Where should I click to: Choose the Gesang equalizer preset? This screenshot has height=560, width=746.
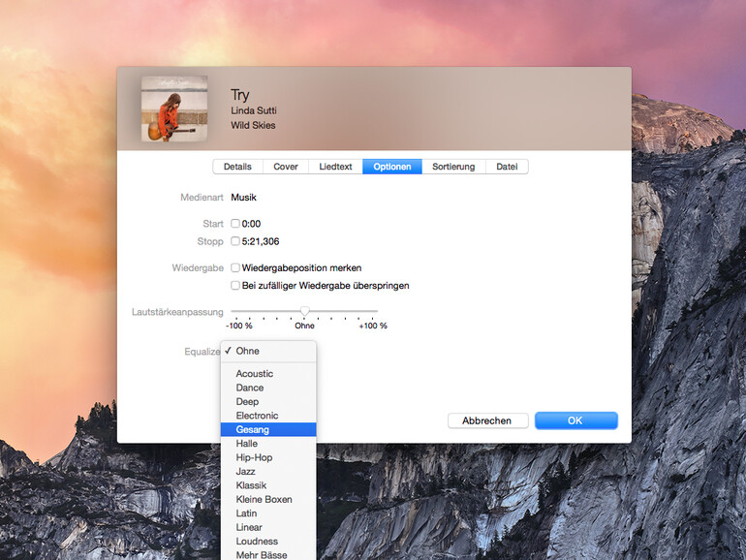[268, 429]
